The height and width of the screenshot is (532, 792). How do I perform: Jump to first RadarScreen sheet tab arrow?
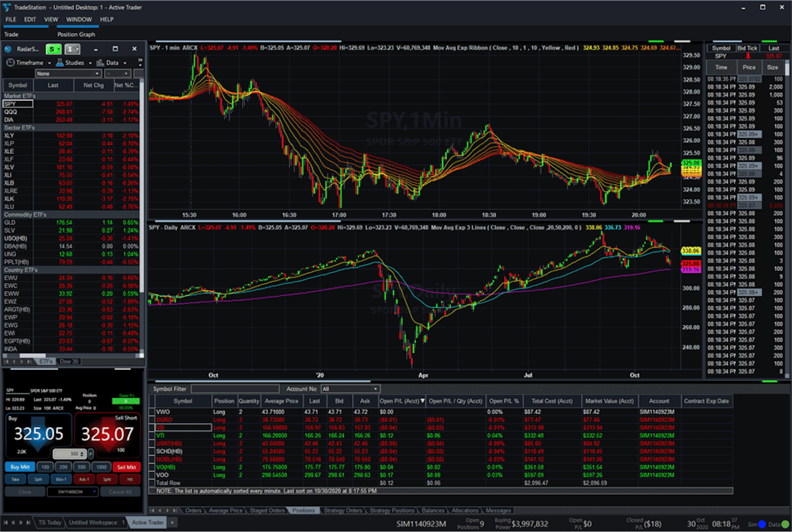coord(7,361)
